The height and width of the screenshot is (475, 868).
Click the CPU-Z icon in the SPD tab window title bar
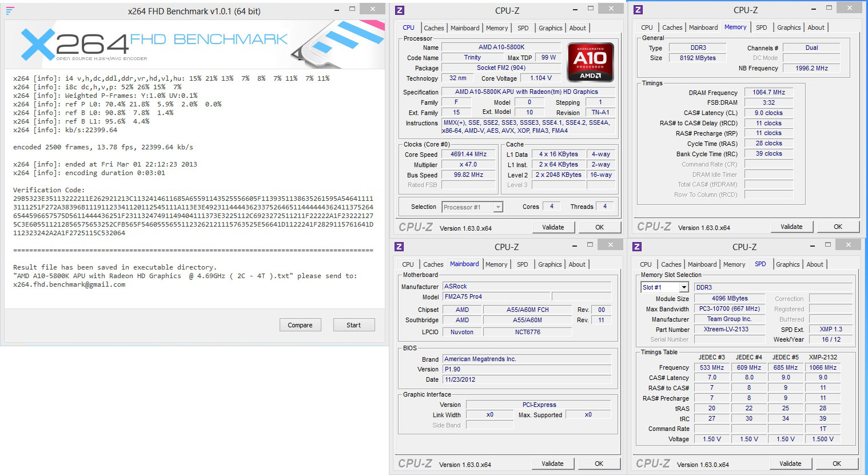point(637,247)
